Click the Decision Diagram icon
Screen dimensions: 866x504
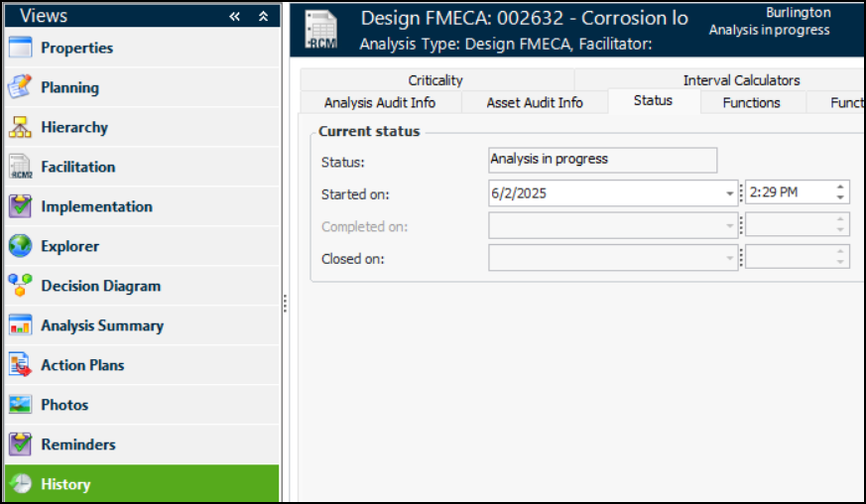coord(21,286)
